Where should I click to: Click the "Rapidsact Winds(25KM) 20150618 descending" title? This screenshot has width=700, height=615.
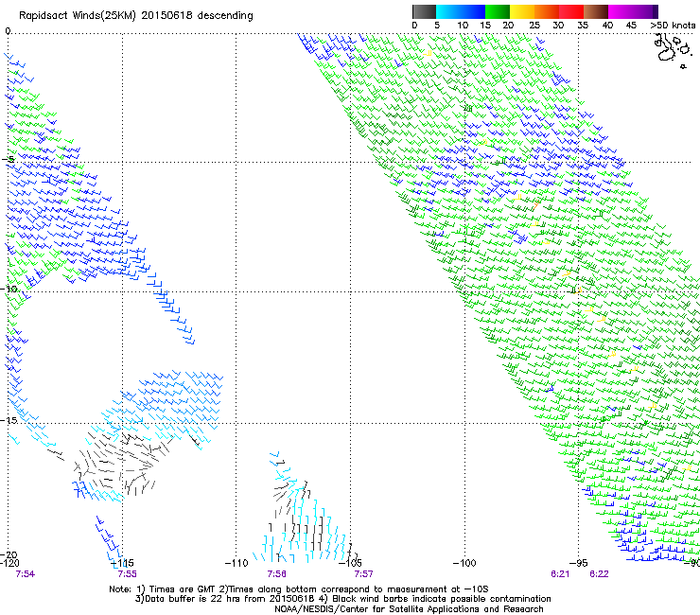(135, 16)
